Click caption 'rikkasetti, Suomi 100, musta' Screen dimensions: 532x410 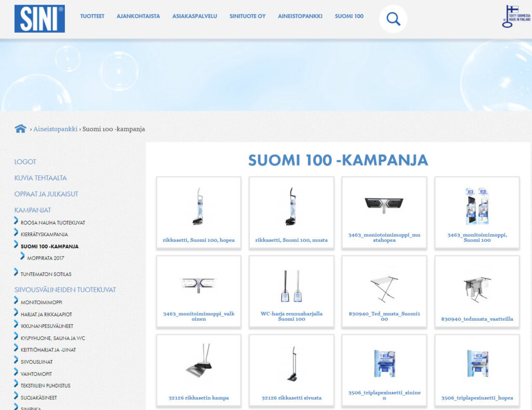click(x=291, y=240)
